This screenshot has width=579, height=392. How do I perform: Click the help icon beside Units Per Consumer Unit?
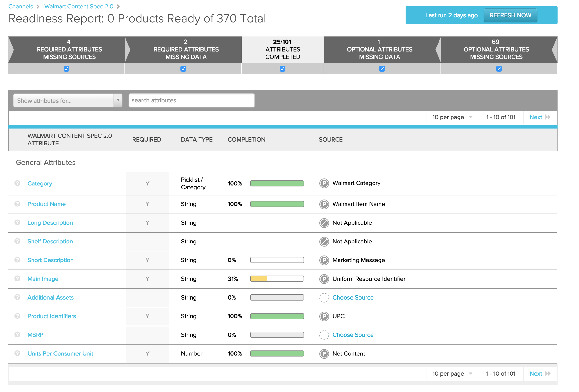coord(17,353)
